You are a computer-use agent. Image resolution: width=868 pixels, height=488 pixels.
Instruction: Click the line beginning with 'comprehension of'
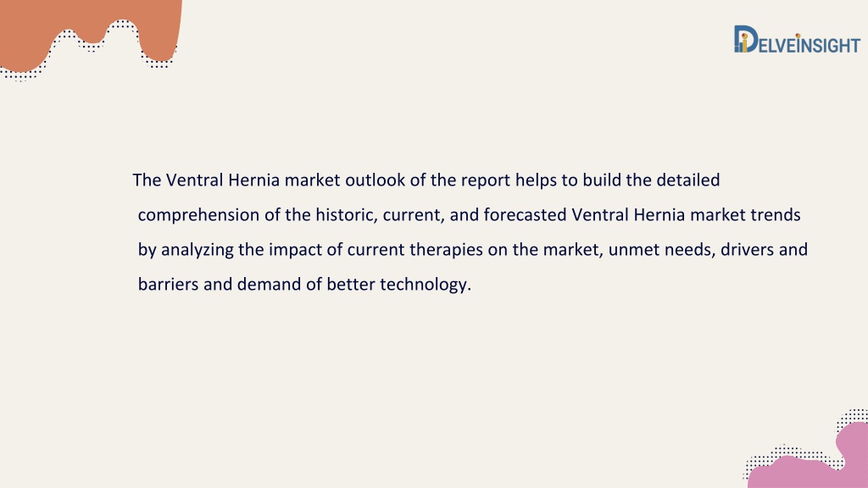(x=469, y=214)
